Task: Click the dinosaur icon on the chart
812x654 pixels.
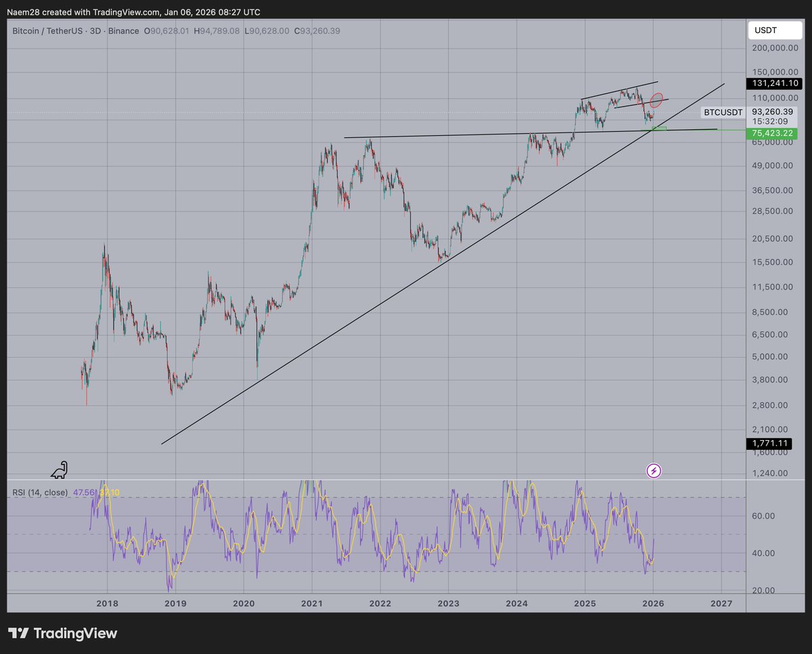Action: pos(59,469)
